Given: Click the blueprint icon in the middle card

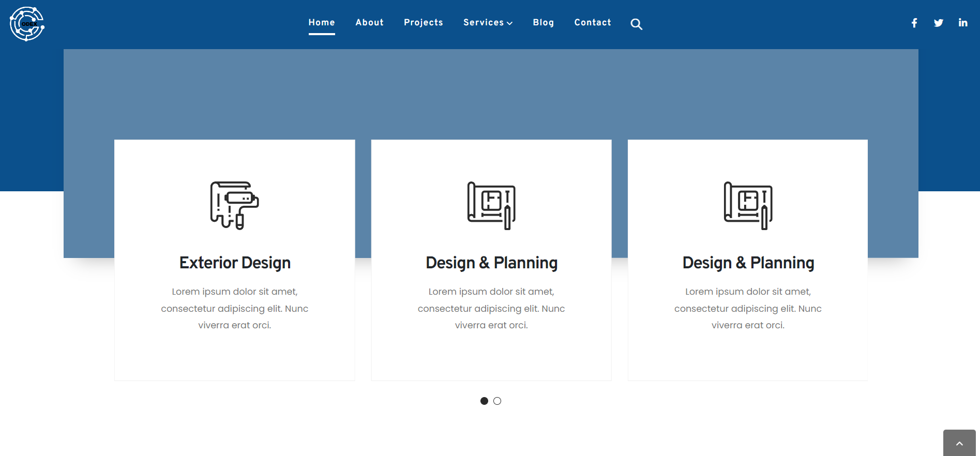Looking at the screenshot, I should (x=491, y=205).
